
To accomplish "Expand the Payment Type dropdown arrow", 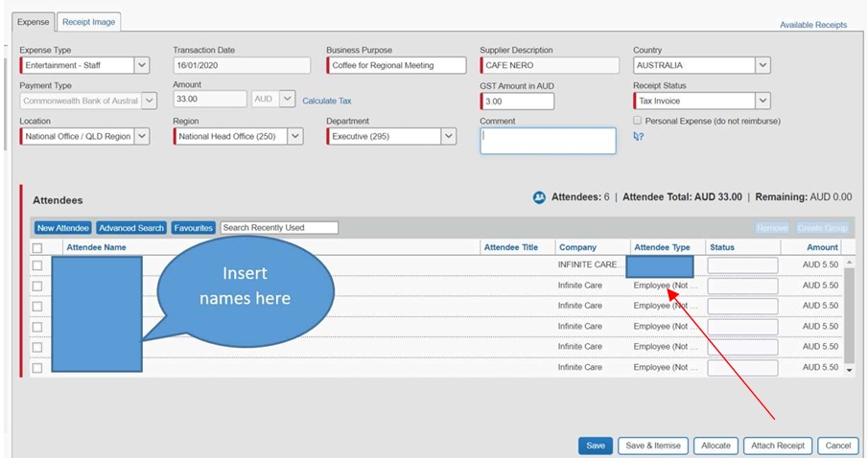I will pyautogui.click(x=149, y=101).
